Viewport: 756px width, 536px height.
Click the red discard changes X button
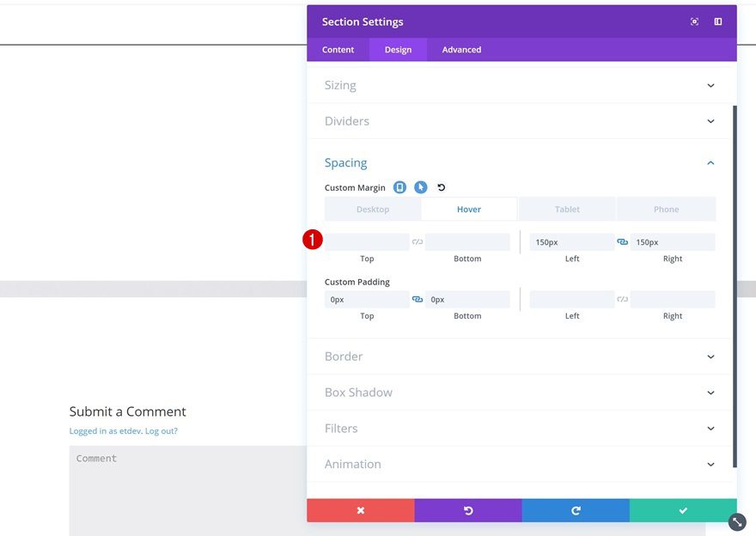tap(361, 510)
